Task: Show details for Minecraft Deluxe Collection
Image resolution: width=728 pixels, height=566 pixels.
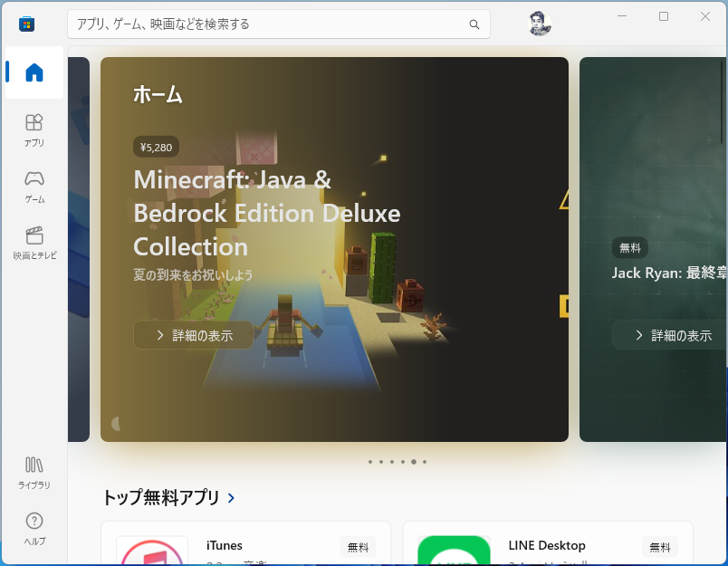Action: coord(194,335)
